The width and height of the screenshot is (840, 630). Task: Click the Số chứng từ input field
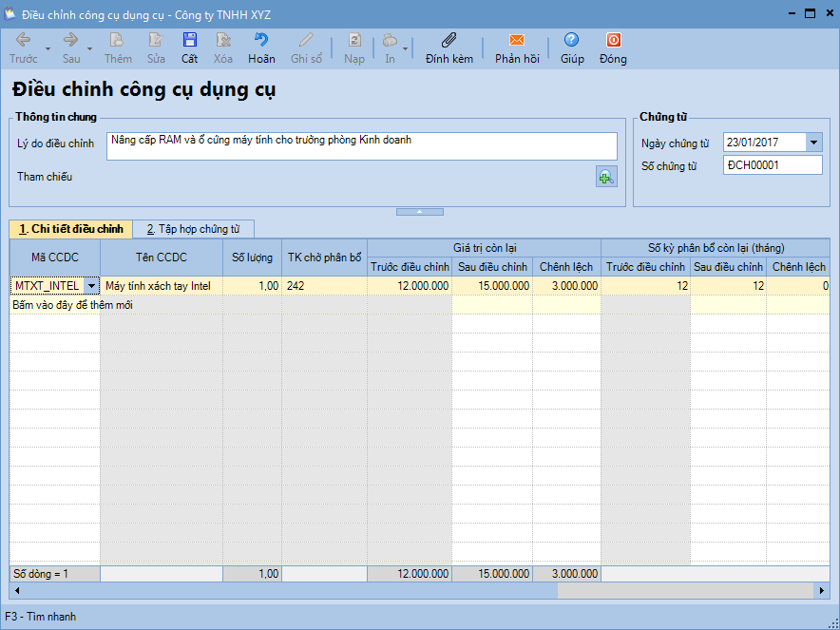772,166
